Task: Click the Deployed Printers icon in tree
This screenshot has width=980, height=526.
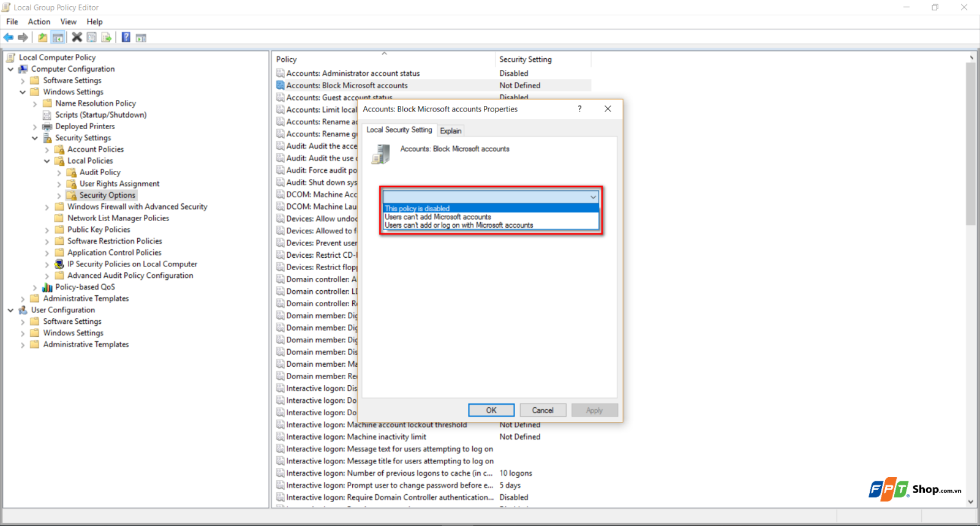Action: tap(47, 127)
